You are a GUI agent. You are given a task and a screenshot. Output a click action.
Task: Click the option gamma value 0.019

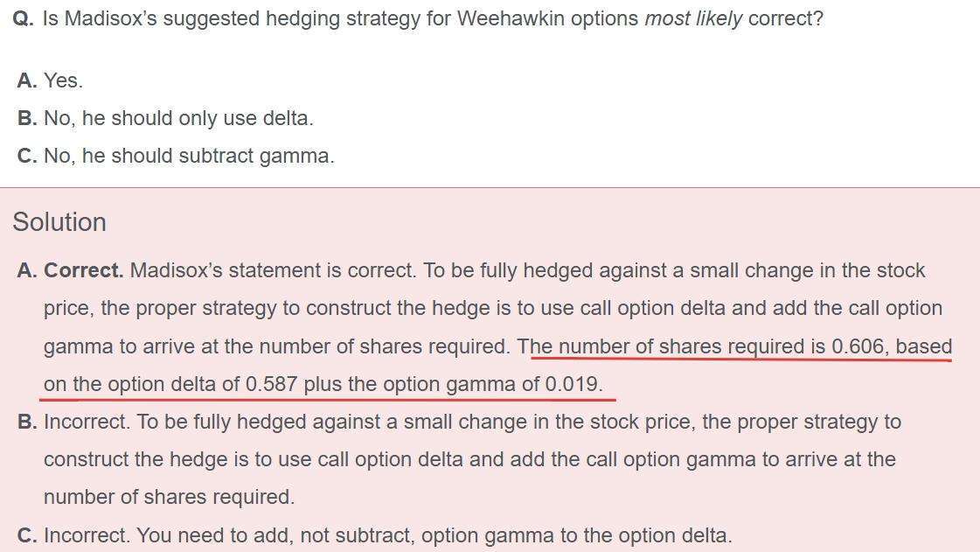coord(573,384)
